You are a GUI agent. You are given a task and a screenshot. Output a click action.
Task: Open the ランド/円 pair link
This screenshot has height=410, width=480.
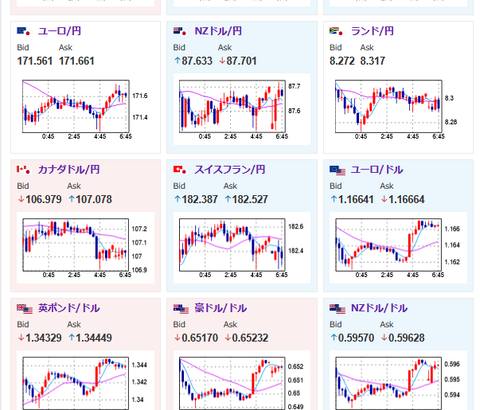(x=372, y=31)
